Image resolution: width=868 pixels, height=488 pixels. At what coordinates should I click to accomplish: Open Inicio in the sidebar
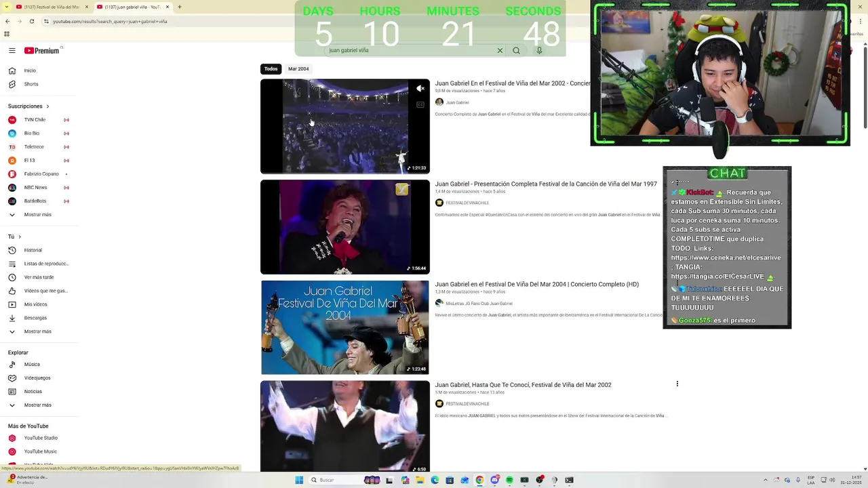[x=30, y=70]
